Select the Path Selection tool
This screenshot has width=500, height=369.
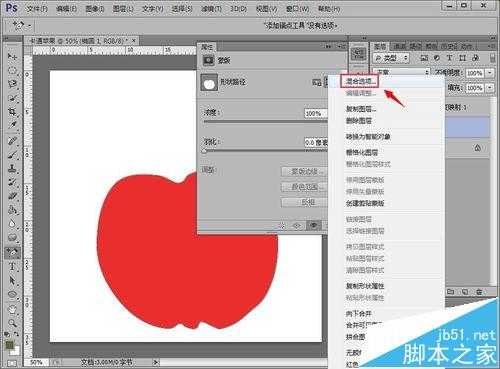[12, 280]
